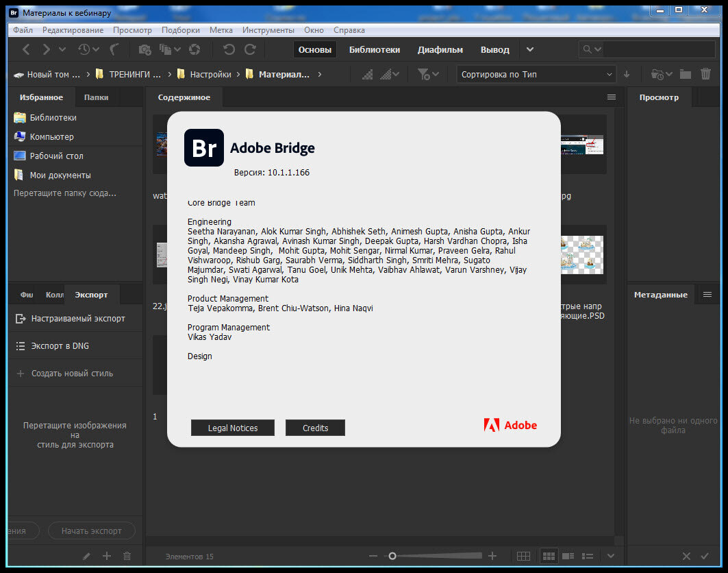Delete item with the trash icon
The image size is (728, 573).
pyautogui.click(x=705, y=74)
